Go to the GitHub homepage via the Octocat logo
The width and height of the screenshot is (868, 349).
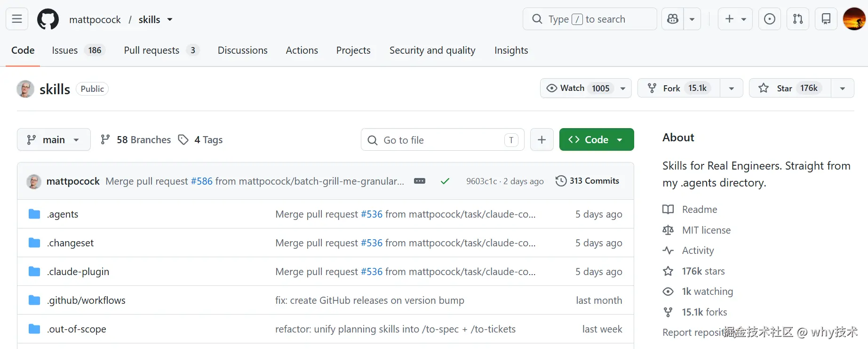click(48, 19)
